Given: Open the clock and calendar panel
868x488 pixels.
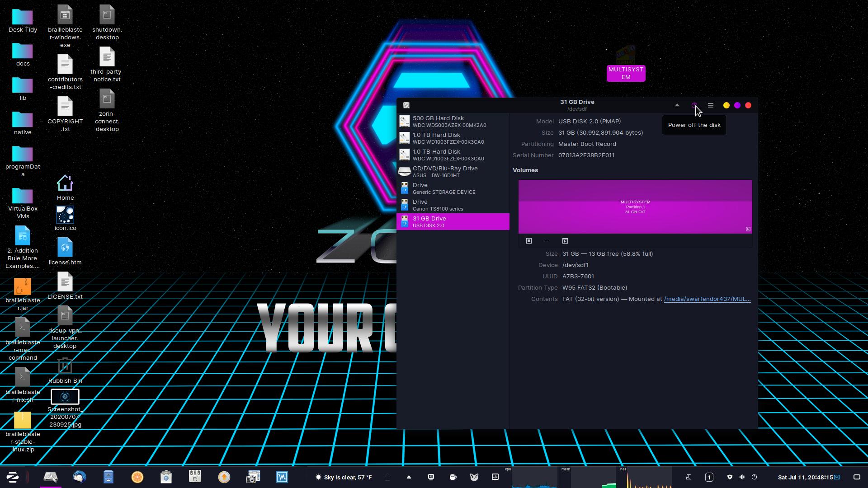Looking at the screenshot, I should coord(805,477).
